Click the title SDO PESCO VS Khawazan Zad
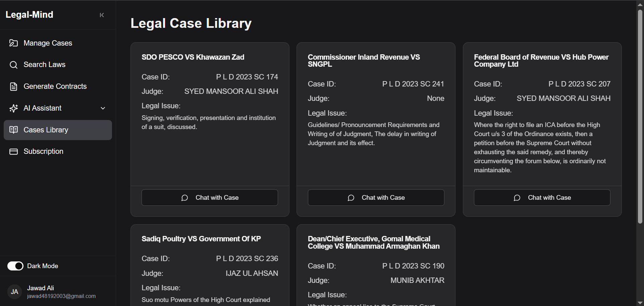 (x=193, y=57)
